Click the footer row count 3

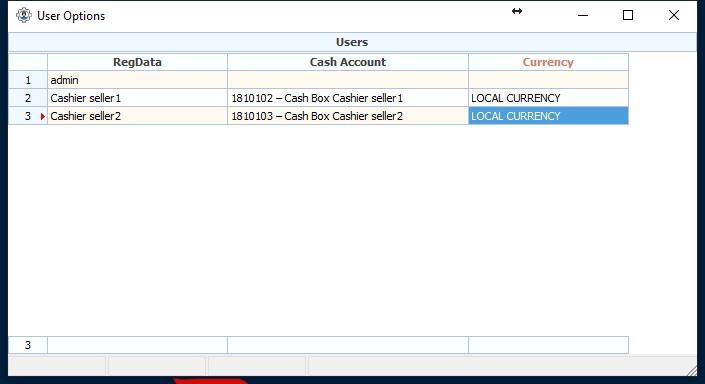pos(28,345)
